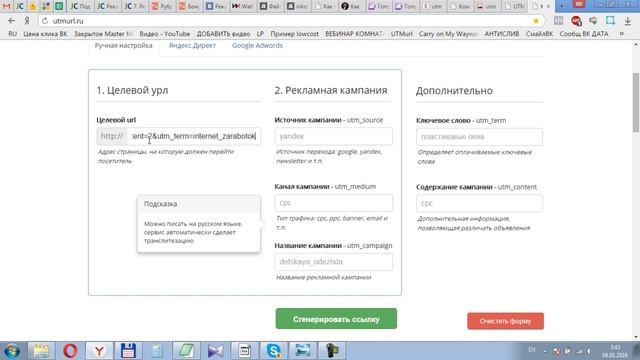Open the Windows Start menu
This screenshot has height=360, width=640.
[x=12, y=351]
